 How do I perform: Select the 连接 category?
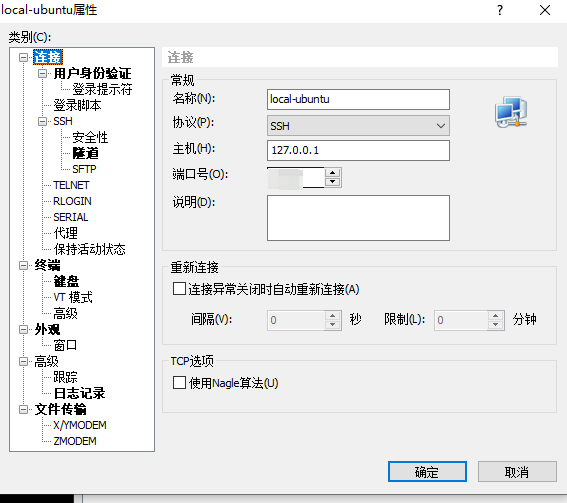coord(48,57)
